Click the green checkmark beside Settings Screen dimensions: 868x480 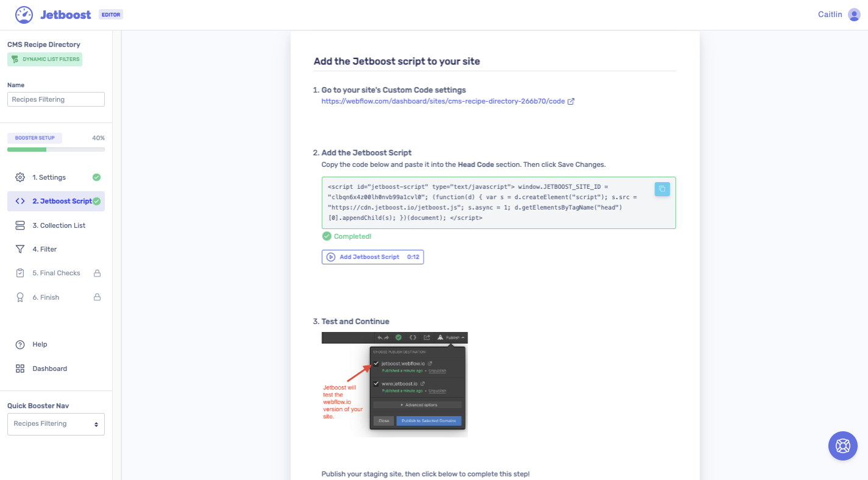[x=96, y=177]
